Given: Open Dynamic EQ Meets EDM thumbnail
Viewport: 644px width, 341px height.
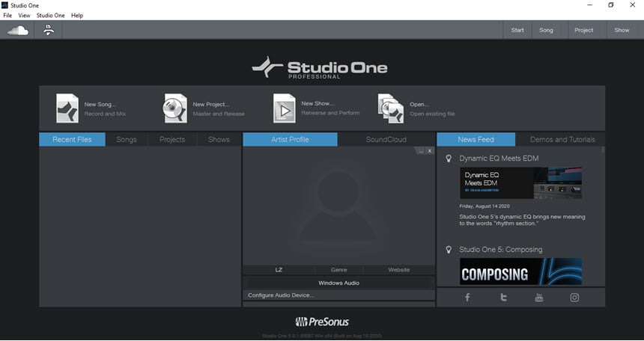Looking at the screenshot, I should tap(520, 183).
